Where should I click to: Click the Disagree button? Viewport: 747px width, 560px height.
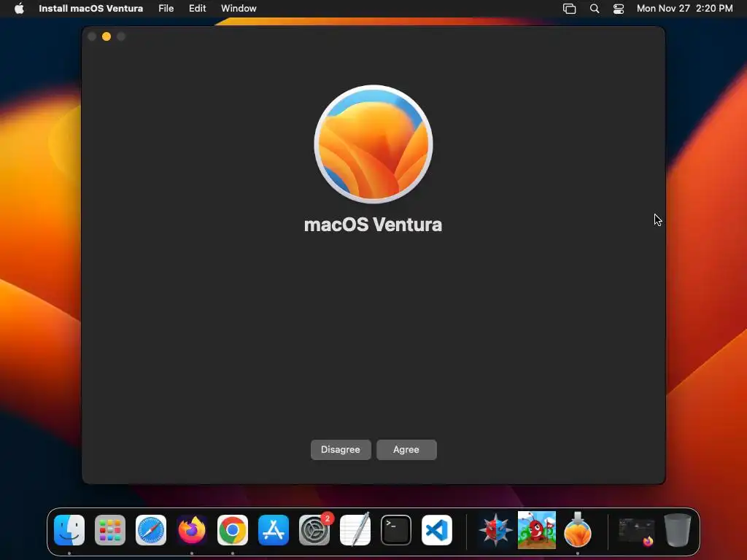coord(341,449)
